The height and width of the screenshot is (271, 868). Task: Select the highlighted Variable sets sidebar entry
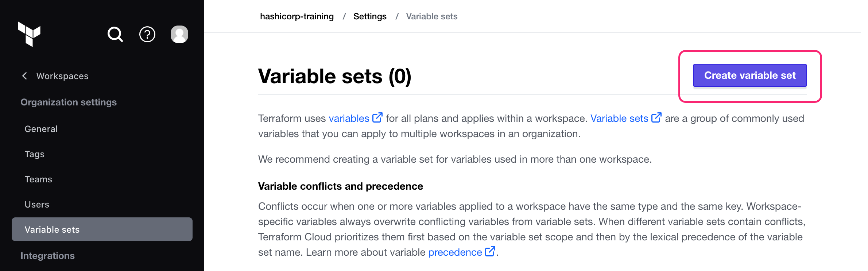click(52, 229)
